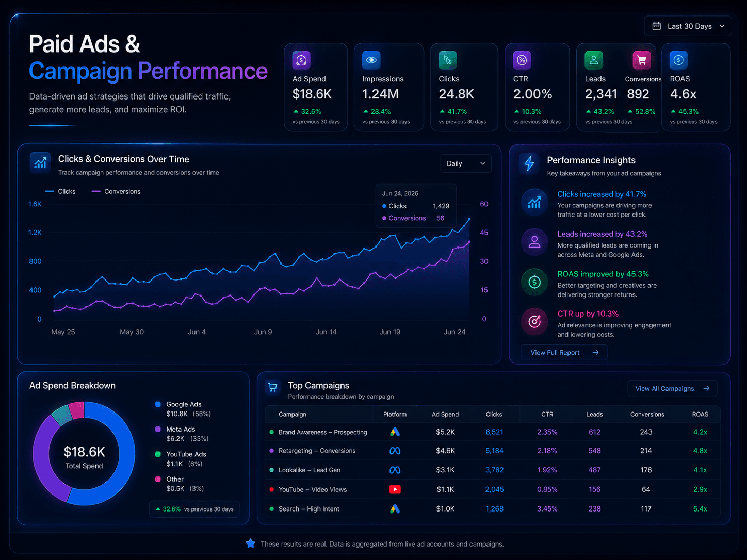Screen dimensions: 747x560
Task: Select the YouTube – Video Views campaign
Action: pyautogui.click(x=313, y=489)
